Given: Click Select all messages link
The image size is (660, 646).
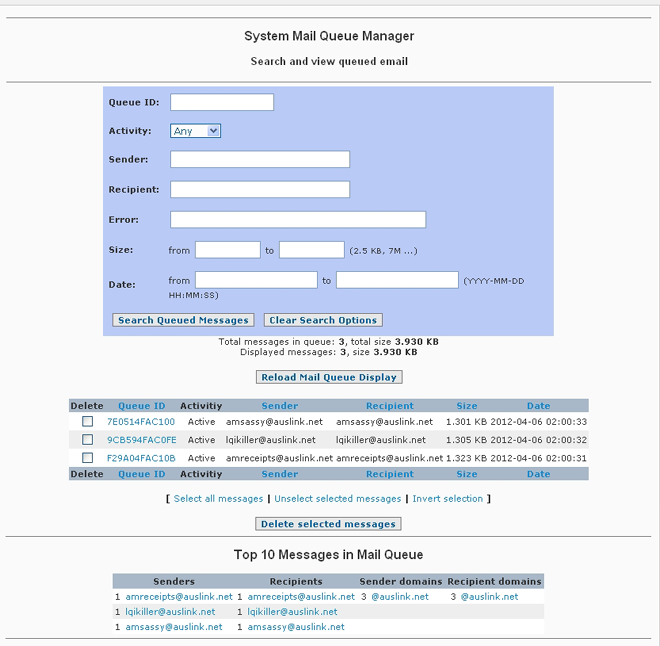Looking at the screenshot, I should 218,499.
